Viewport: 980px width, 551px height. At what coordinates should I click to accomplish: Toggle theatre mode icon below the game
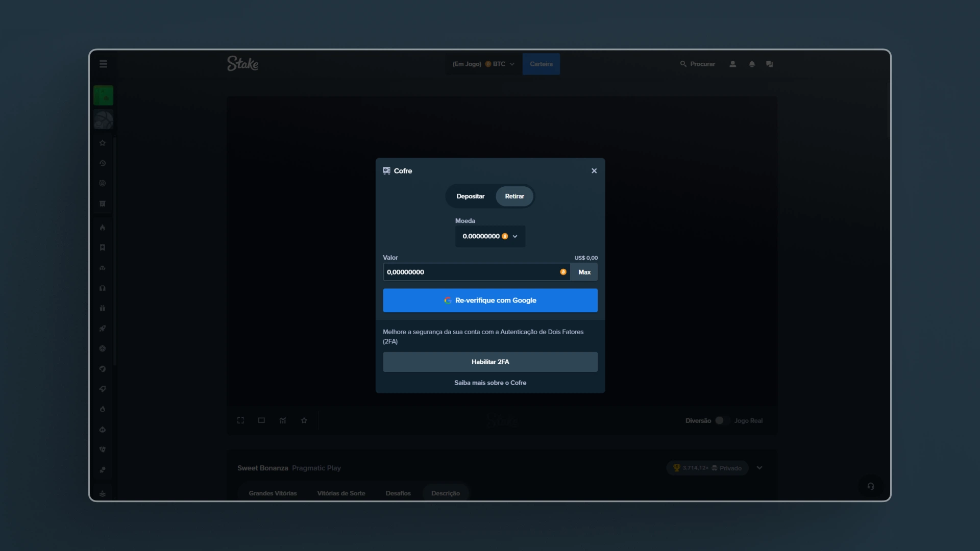(x=261, y=420)
